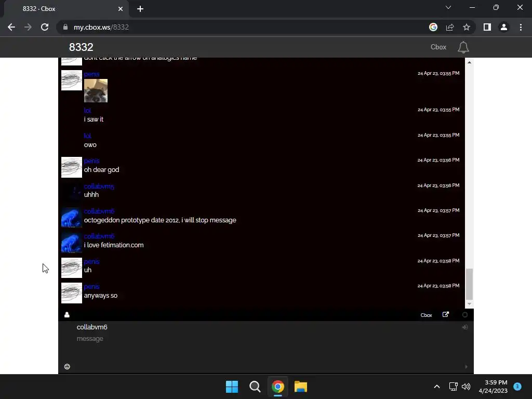Image resolution: width=532 pixels, height=399 pixels.
Task: Click the 8332 page title
Action: pyautogui.click(x=81, y=47)
